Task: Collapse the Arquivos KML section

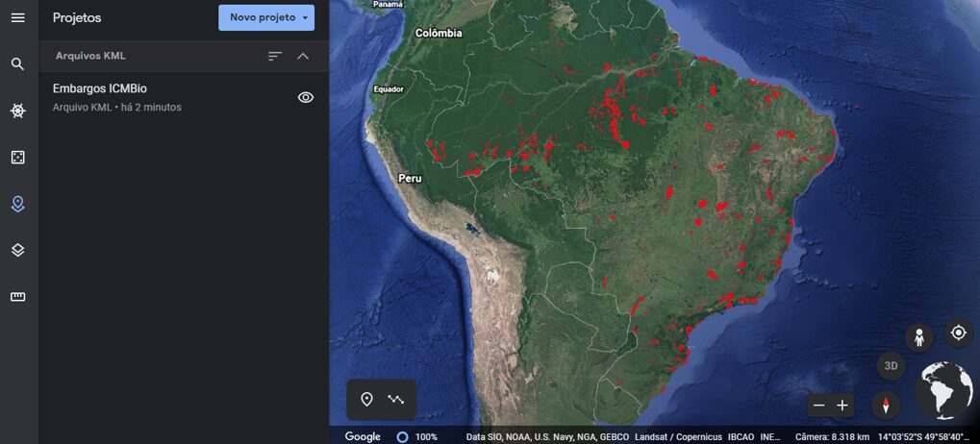Action: [x=303, y=56]
